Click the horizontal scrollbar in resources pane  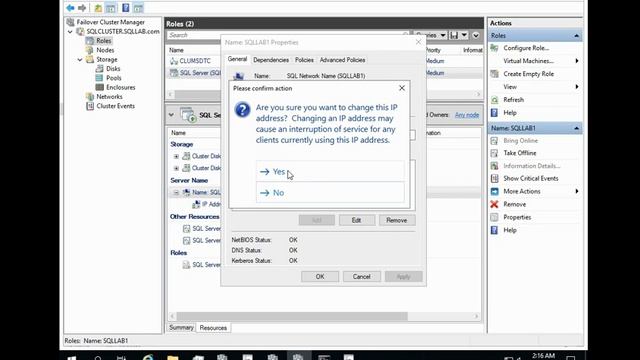tap(292, 316)
